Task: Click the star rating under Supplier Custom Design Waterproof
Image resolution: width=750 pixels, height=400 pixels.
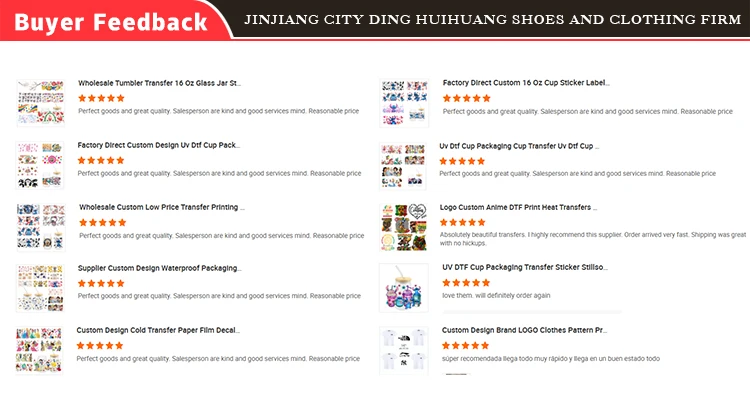Action: (101, 283)
